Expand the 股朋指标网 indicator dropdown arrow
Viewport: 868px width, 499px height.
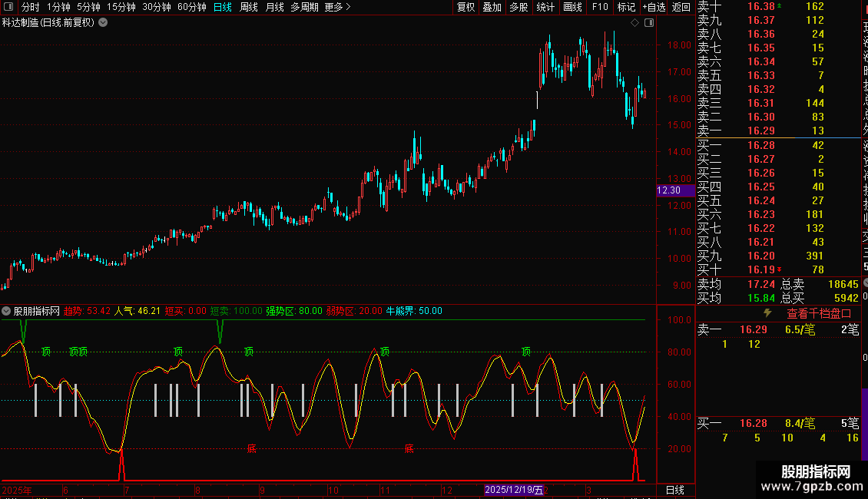6,311
